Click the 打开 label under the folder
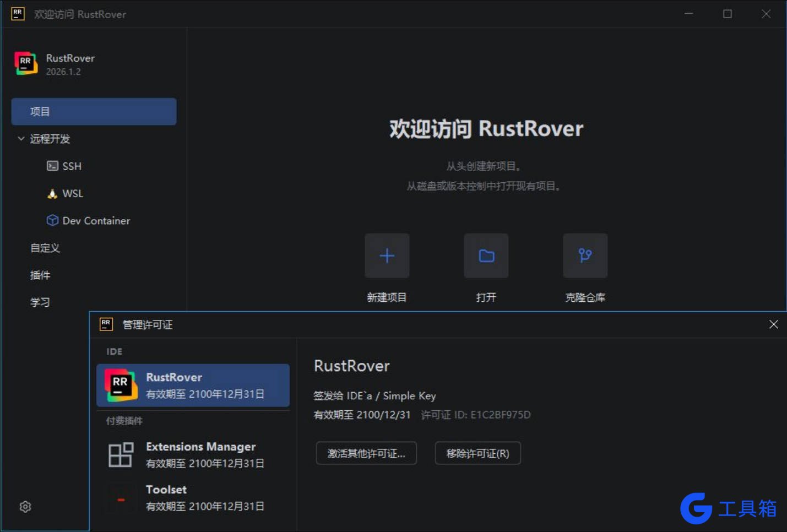The width and height of the screenshot is (787, 532). coord(486,297)
